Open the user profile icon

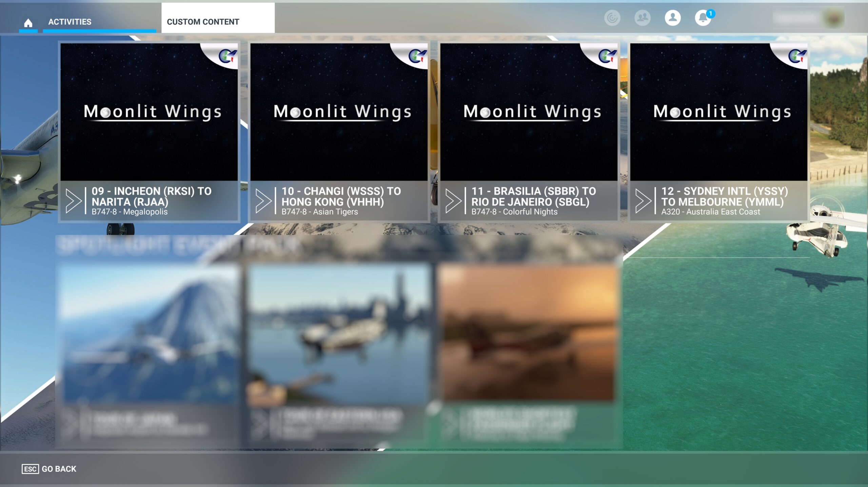(x=673, y=18)
